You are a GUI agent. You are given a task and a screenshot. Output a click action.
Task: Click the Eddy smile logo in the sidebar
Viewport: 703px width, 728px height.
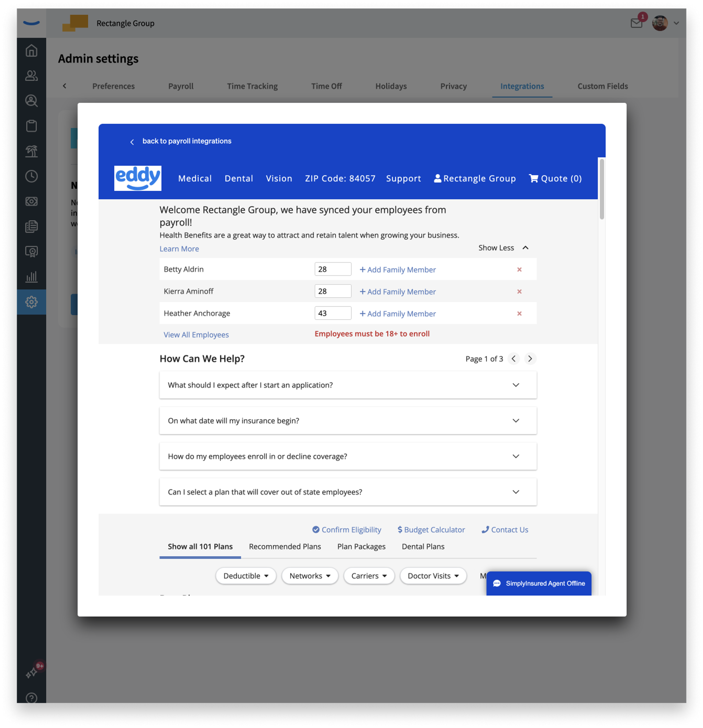point(31,23)
